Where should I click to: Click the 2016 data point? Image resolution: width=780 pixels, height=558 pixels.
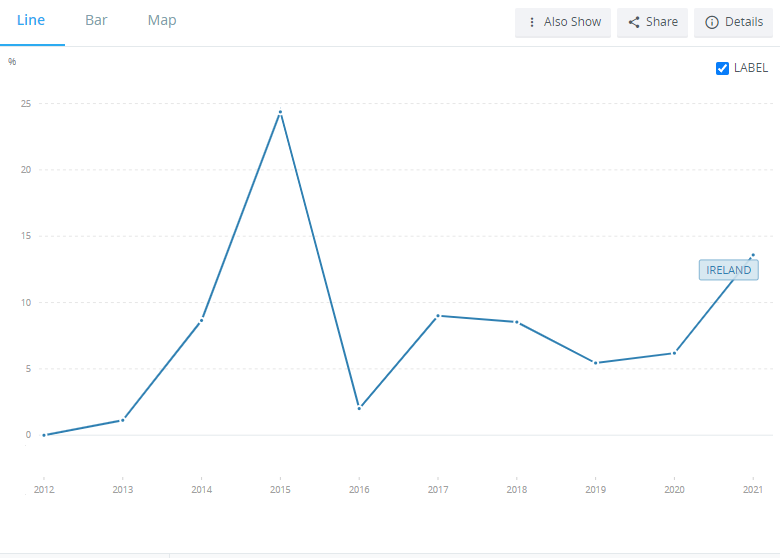[359, 408]
